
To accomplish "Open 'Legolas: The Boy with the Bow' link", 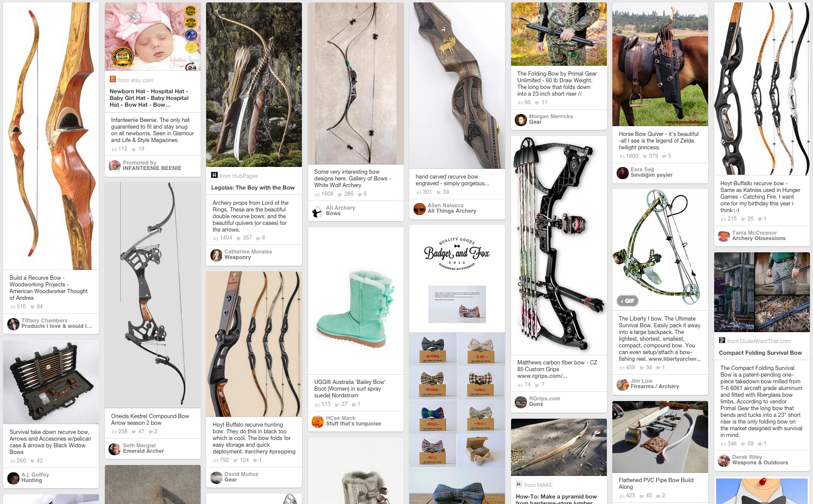I will [253, 188].
